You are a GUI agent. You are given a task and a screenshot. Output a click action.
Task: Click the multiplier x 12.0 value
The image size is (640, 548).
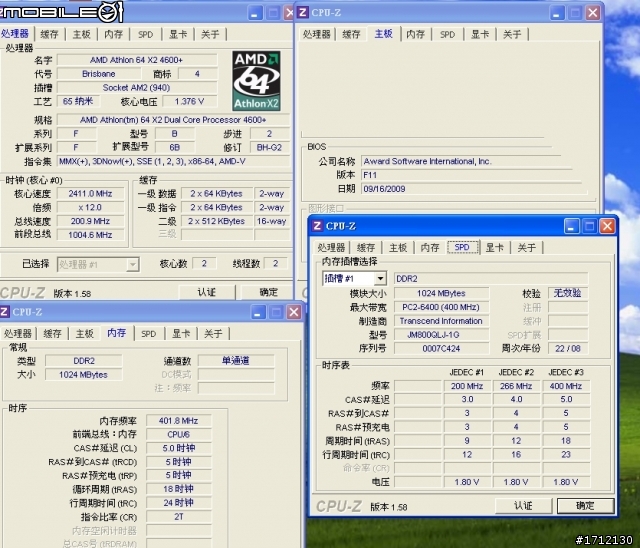point(90,207)
